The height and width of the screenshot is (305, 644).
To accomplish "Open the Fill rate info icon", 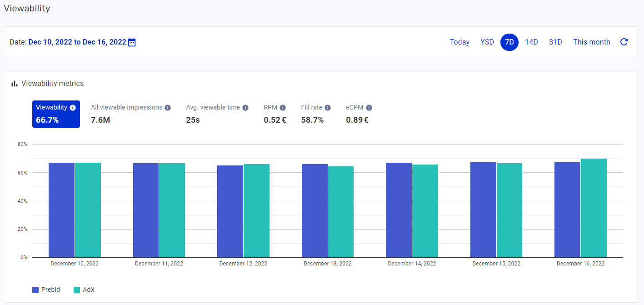I will (x=329, y=107).
